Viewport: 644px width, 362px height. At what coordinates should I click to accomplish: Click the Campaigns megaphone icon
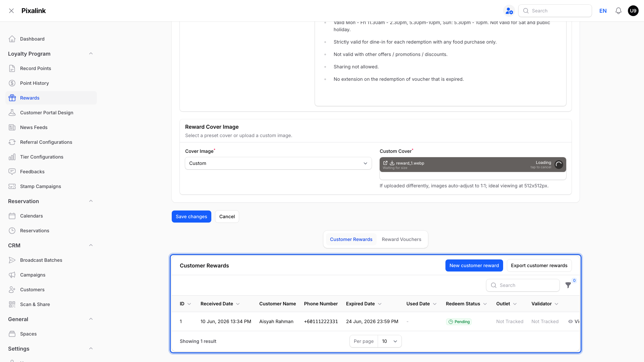pyautogui.click(x=12, y=275)
